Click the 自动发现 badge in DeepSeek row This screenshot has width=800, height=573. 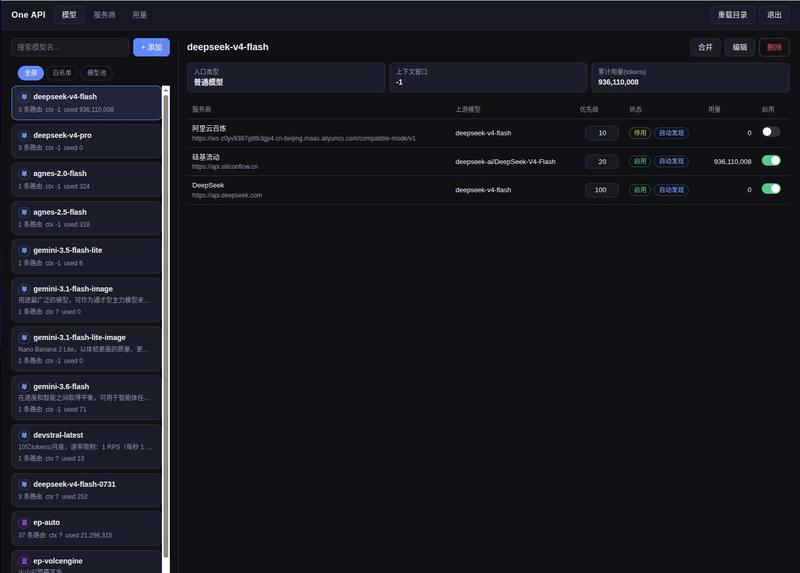pyautogui.click(x=671, y=190)
